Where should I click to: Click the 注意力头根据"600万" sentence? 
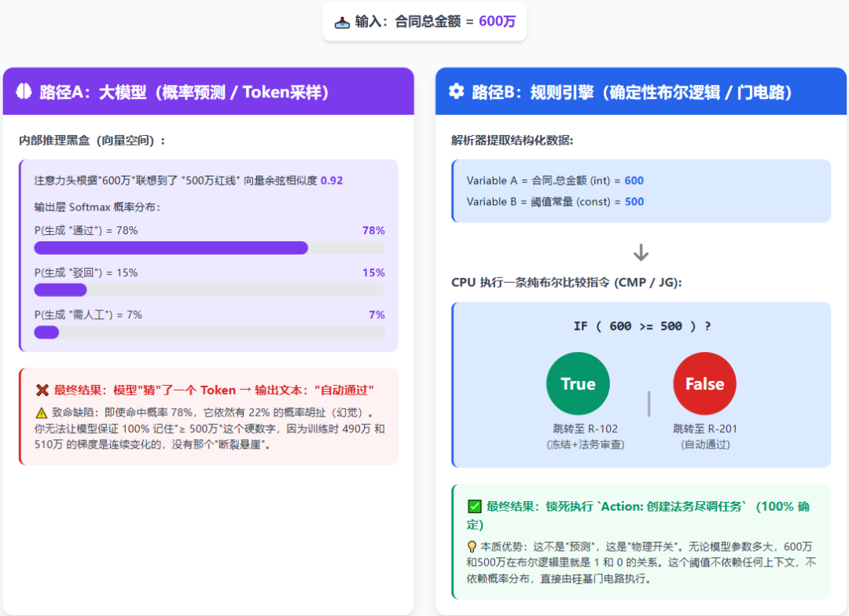pyautogui.click(x=189, y=181)
